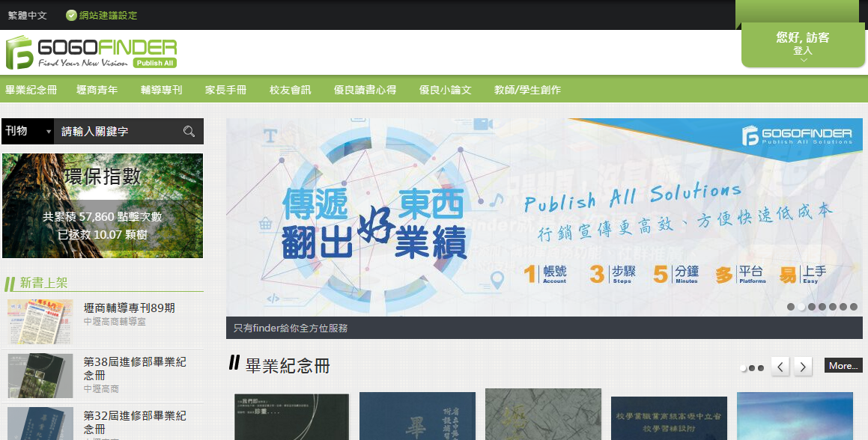This screenshot has width=868, height=440.
Task: Open 優良讀書心得 in the green menu
Action: point(365,90)
